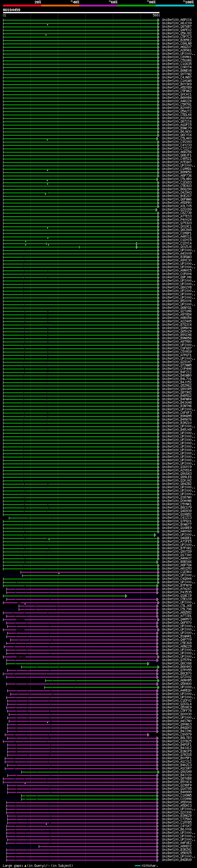Viewport: 197px width, 868px height.
Task: Select the UniRef100_A9RU54 label
Action: click(177, 318)
